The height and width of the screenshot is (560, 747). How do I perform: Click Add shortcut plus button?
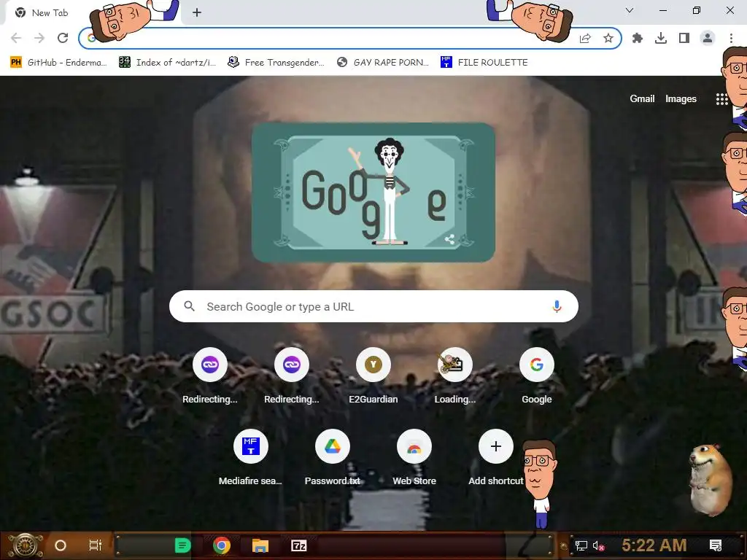point(496,446)
